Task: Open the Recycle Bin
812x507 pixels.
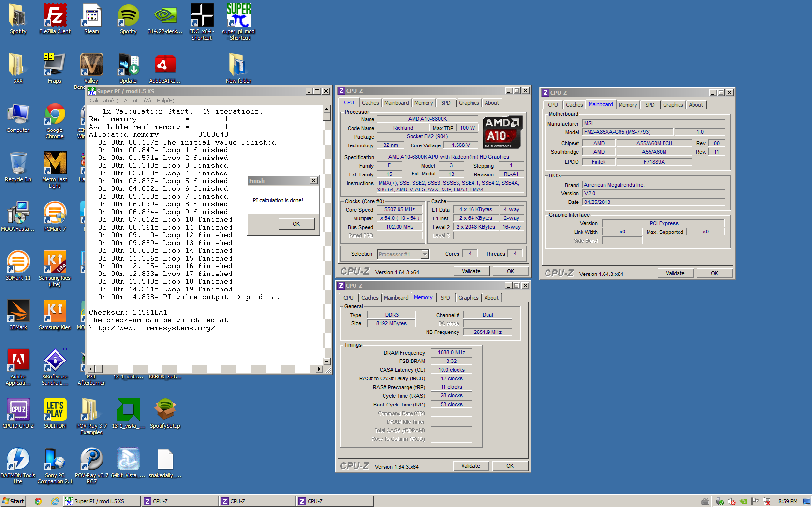Action: click(18, 168)
